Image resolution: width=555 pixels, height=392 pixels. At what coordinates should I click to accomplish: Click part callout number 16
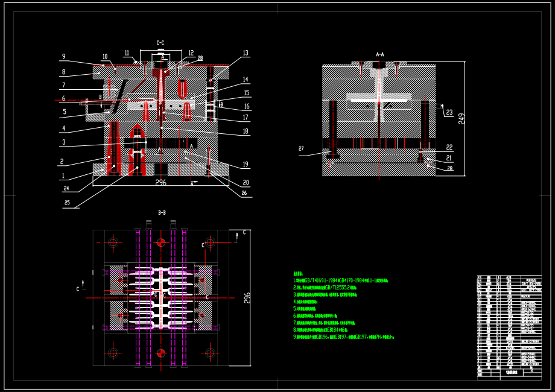247,106
